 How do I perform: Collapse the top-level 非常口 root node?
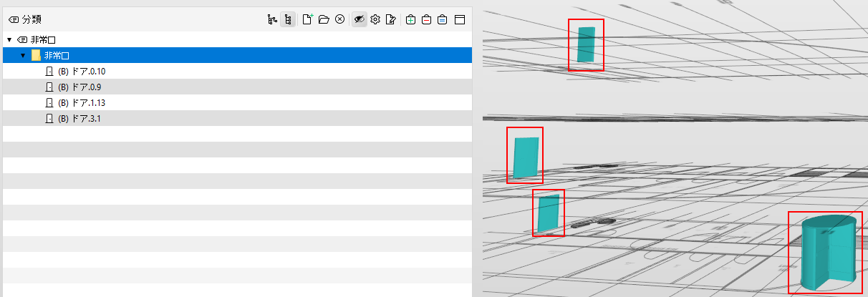[9, 40]
